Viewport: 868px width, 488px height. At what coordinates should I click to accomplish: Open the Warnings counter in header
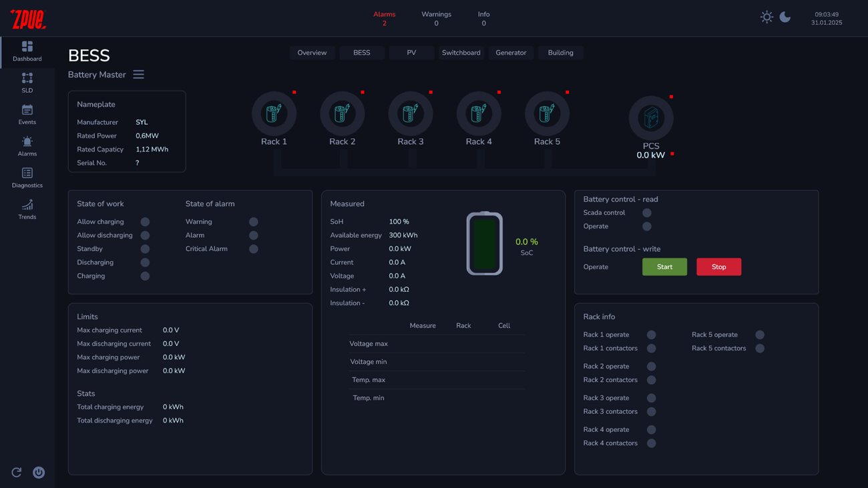tap(436, 19)
